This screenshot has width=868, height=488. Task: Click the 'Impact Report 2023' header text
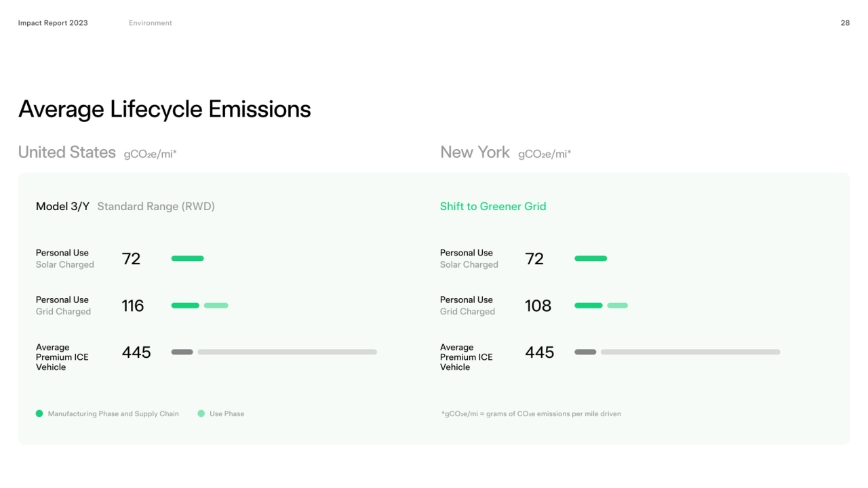pyautogui.click(x=53, y=23)
